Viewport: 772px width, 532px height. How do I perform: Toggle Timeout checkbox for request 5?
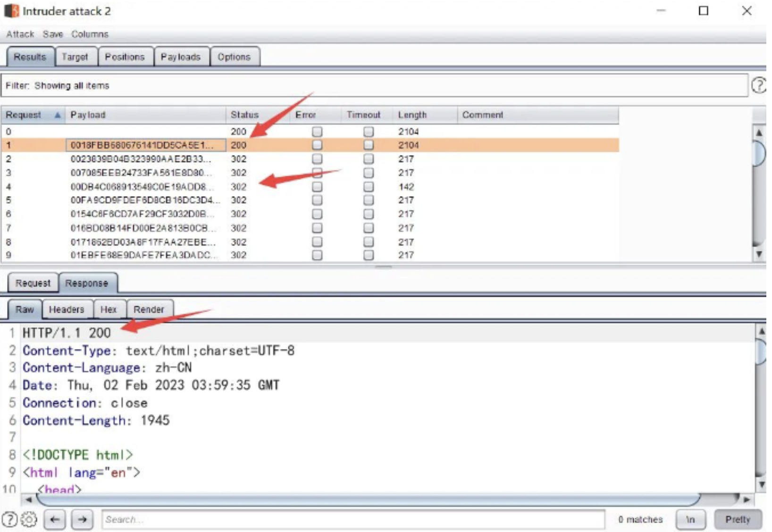click(x=369, y=200)
